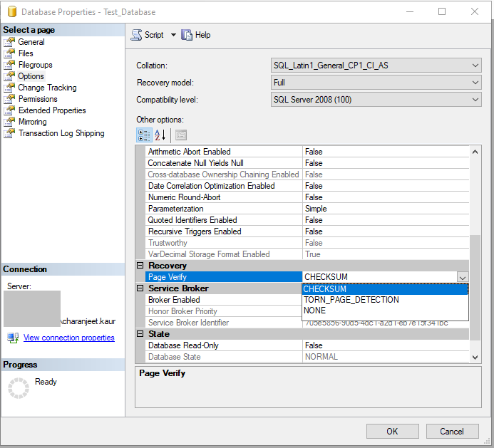The height and width of the screenshot is (448, 494).
Task: Select the Service Broker Identifier row
Action: coord(223,323)
